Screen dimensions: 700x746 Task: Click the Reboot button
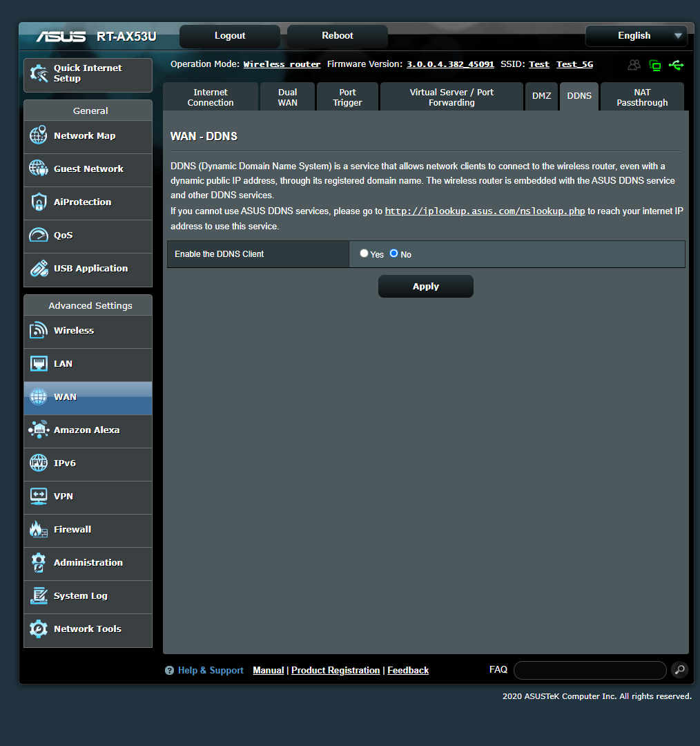337,36
